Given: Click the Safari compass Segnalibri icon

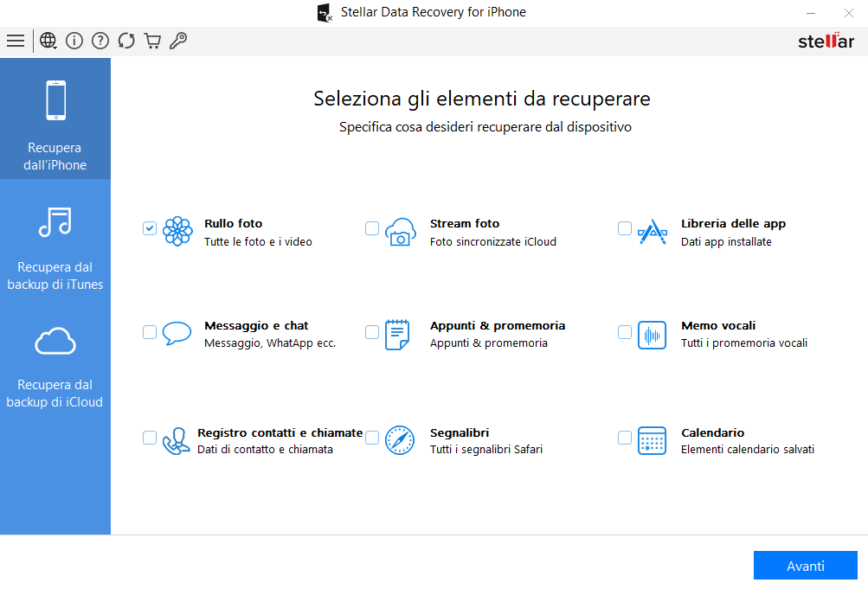Looking at the screenshot, I should (399, 440).
